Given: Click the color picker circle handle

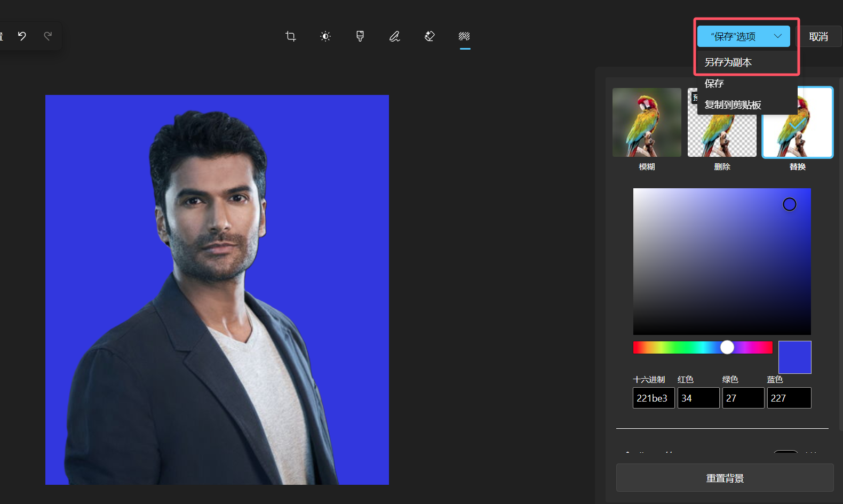Looking at the screenshot, I should click(x=790, y=204).
